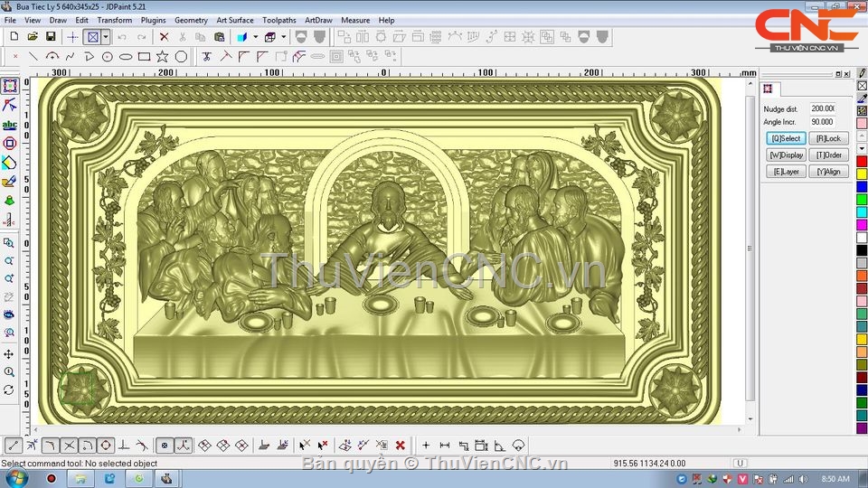This screenshot has height=488, width=868.
Task: Open file using the folder icon
Action: point(33,36)
